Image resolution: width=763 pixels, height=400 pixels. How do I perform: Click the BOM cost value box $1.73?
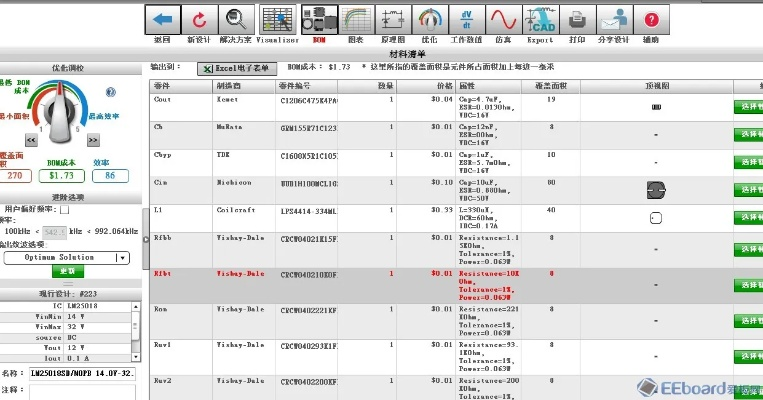point(61,176)
